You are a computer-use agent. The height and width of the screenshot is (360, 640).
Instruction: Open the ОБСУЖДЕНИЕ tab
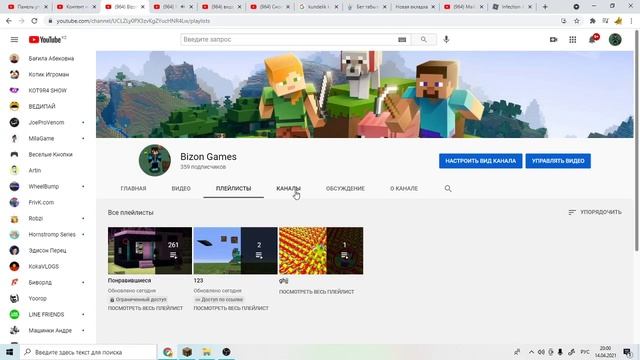(345, 189)
